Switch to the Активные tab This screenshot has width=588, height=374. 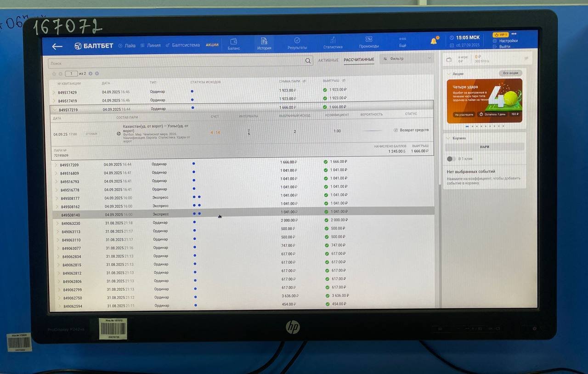tap(328, 60)
